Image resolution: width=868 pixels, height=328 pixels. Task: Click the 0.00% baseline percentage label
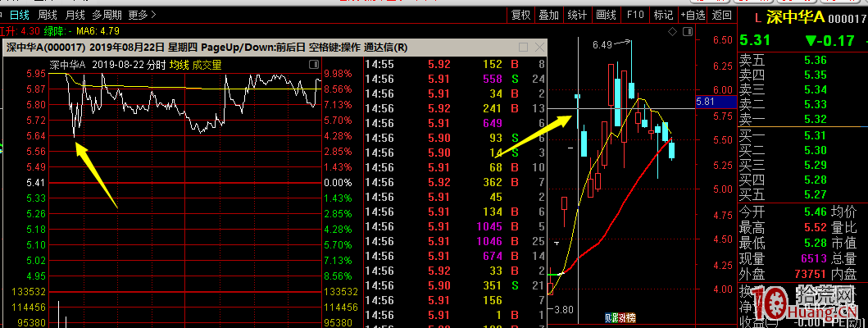click(x=339, y=182)
